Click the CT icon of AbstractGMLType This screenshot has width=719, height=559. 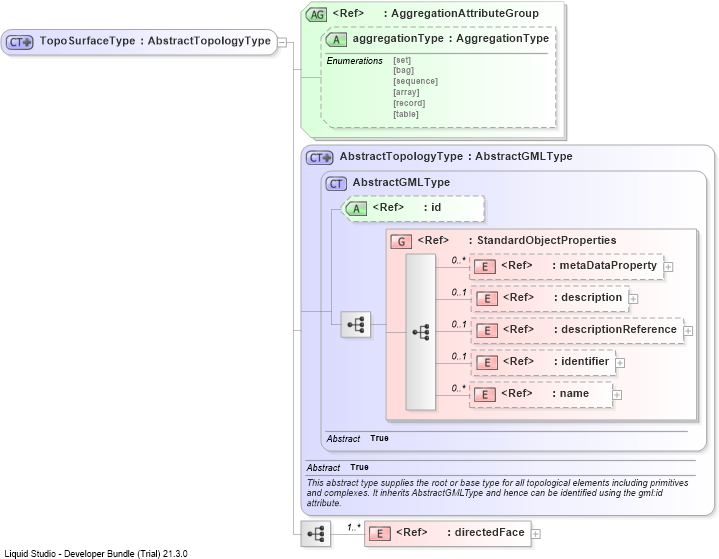336,183
